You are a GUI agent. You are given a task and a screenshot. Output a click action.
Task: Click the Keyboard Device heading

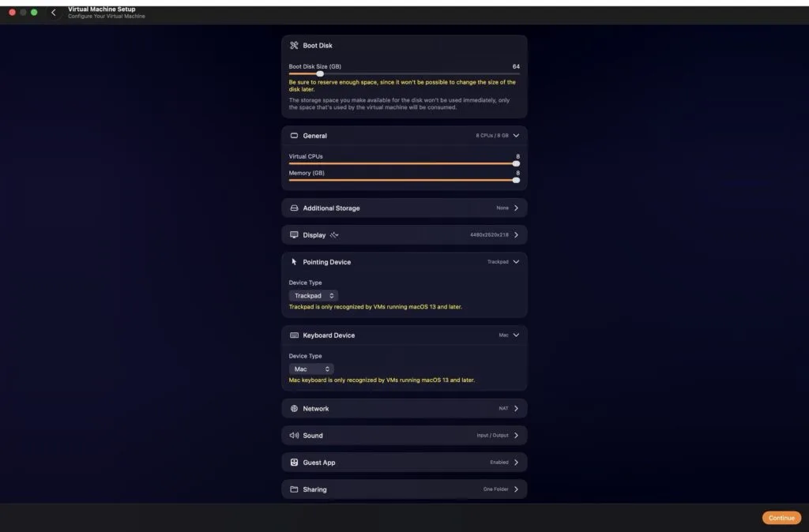pos(329,335)
